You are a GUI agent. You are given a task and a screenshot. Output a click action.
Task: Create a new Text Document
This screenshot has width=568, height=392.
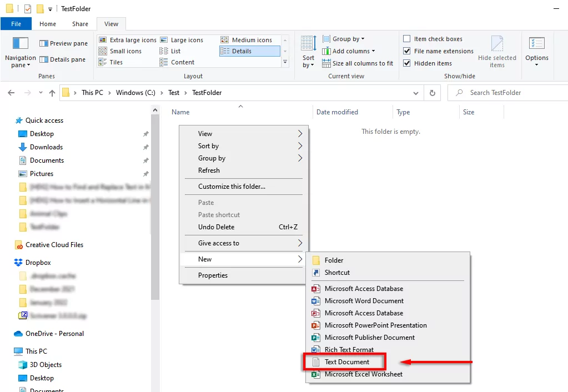click(x=388, y=362)
